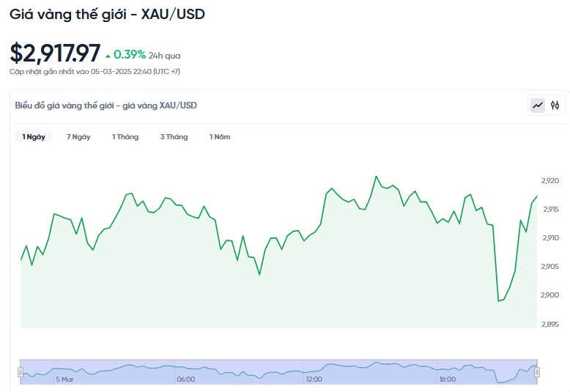570x392 pixels.
Task: Click the $2,917.97 current price
Action: click(x=55, y=53)
